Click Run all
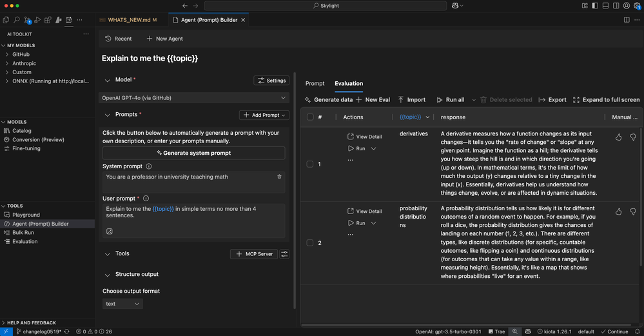644x336 pixels. click(x=451, y=100)
